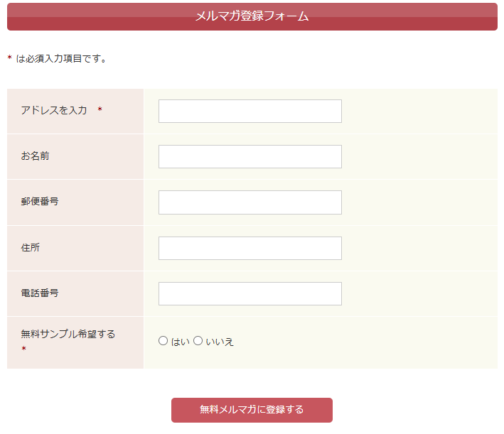Select the はい radio button
504x434 pixels.
pyautogui.click(x=163, y=341)
